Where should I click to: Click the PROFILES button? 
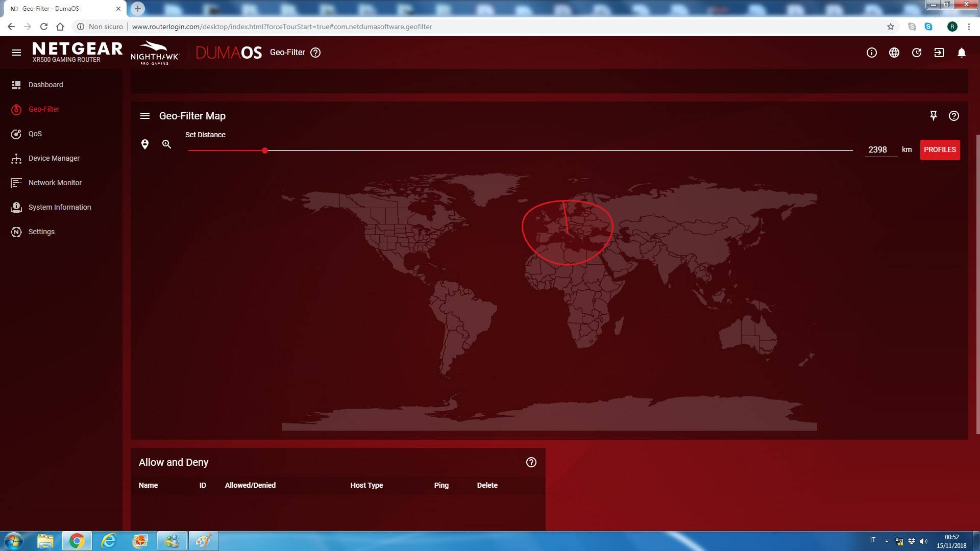coord(940,150)
